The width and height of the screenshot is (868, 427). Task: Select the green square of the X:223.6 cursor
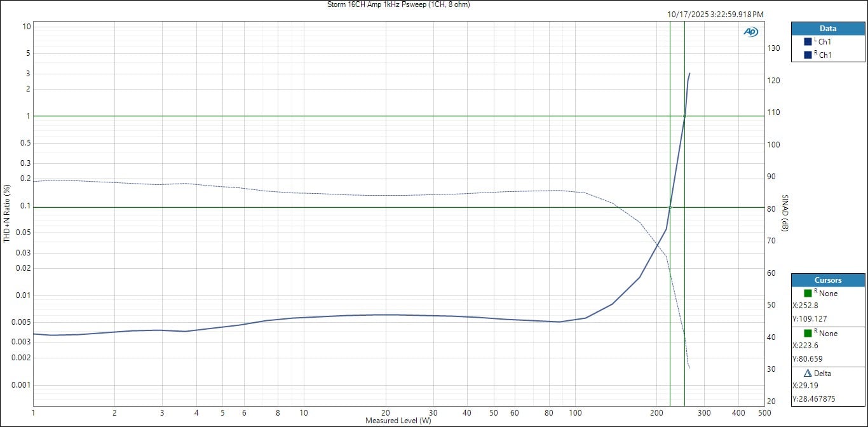point(808,333)
